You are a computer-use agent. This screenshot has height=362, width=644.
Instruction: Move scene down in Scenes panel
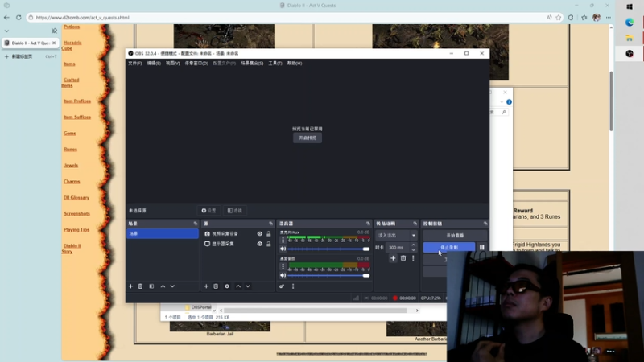coord(172,286)
